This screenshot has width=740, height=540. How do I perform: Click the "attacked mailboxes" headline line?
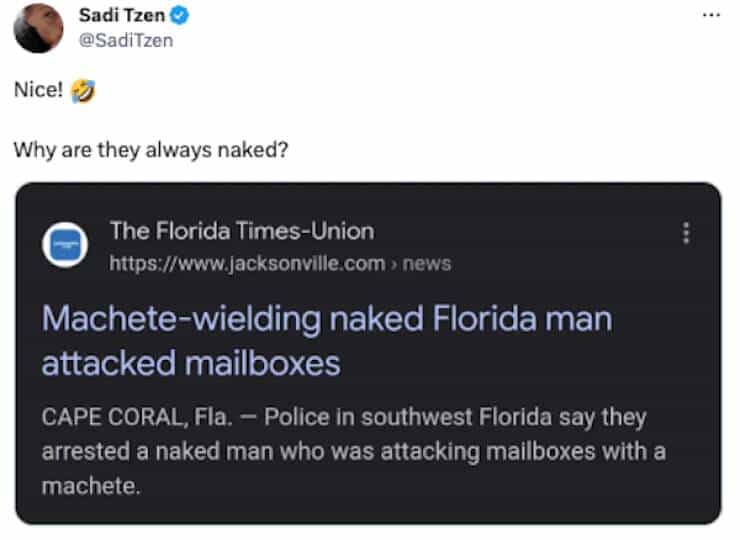click(x=191, y=363)
